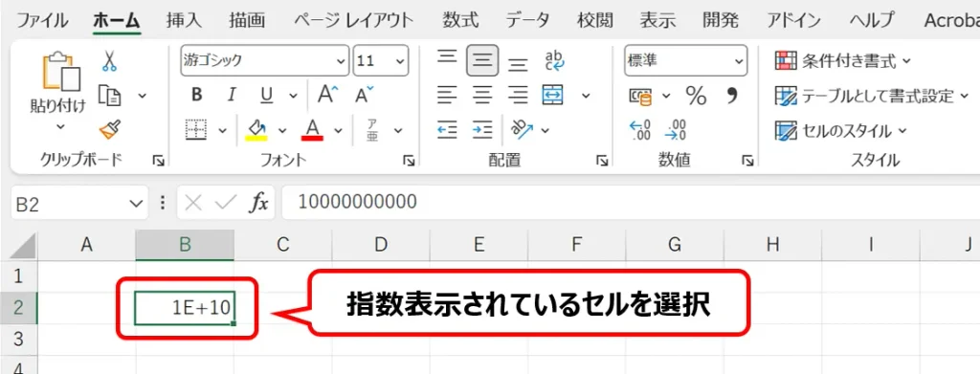Increase font size with the larger A icon
Screen dimensions: 980x374
point(327,95)
